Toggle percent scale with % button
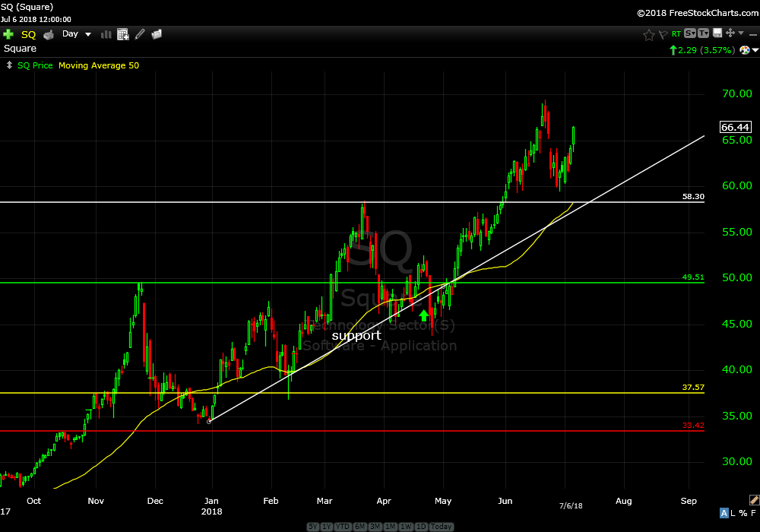760x532 pixels. coord(743,514)
